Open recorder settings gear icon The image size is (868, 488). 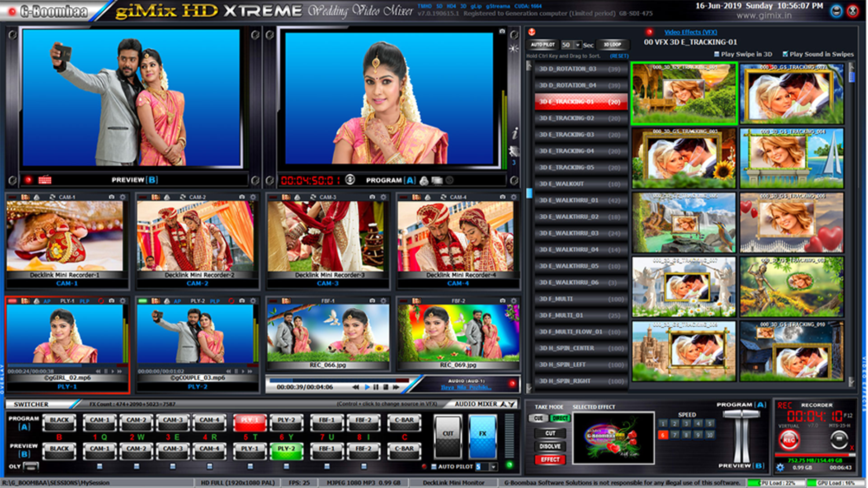point(780,467)
